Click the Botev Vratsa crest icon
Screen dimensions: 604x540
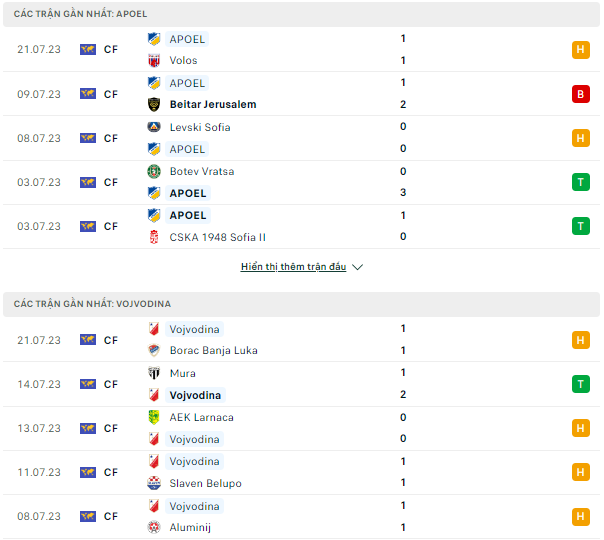pyautogui.click(x=154, y=171)
